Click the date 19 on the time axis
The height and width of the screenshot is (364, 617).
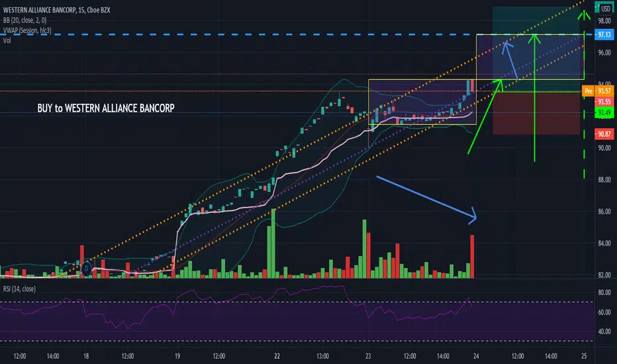pyautogui.click(x=177, y=356)
